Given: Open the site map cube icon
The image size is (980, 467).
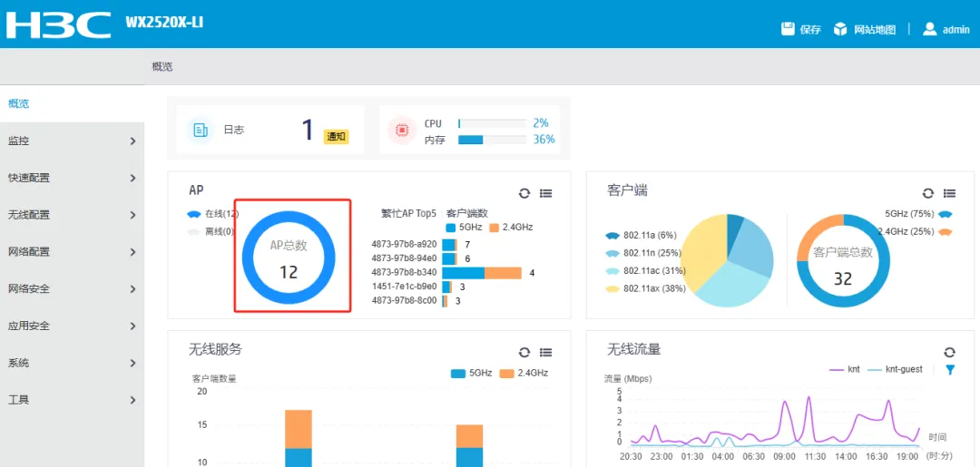Looking at the screenshot, I should [840, 29].
